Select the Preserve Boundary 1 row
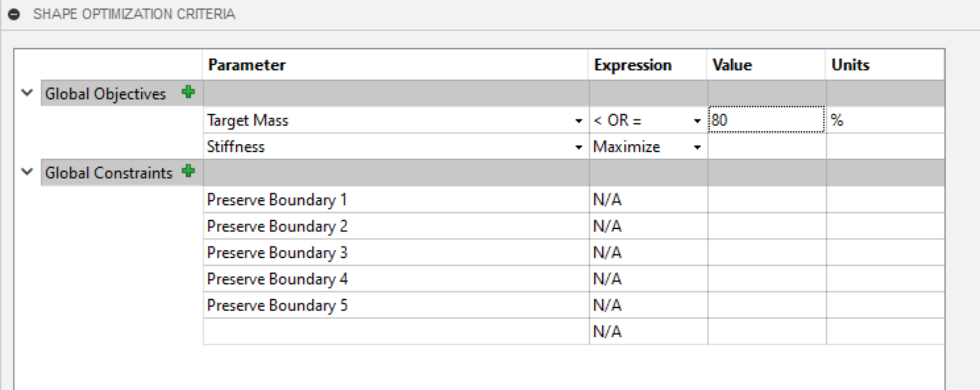 point(574,200)
